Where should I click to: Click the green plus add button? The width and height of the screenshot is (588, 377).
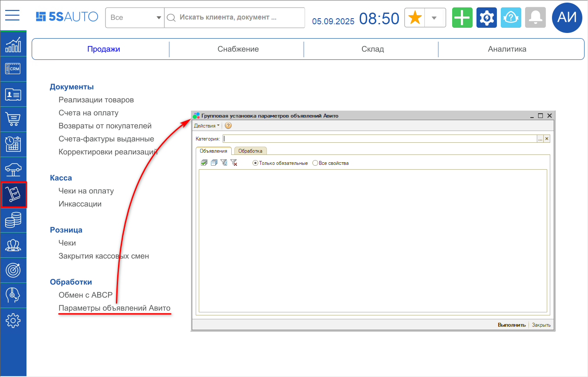pyautogui.click(x=462, y=18)
